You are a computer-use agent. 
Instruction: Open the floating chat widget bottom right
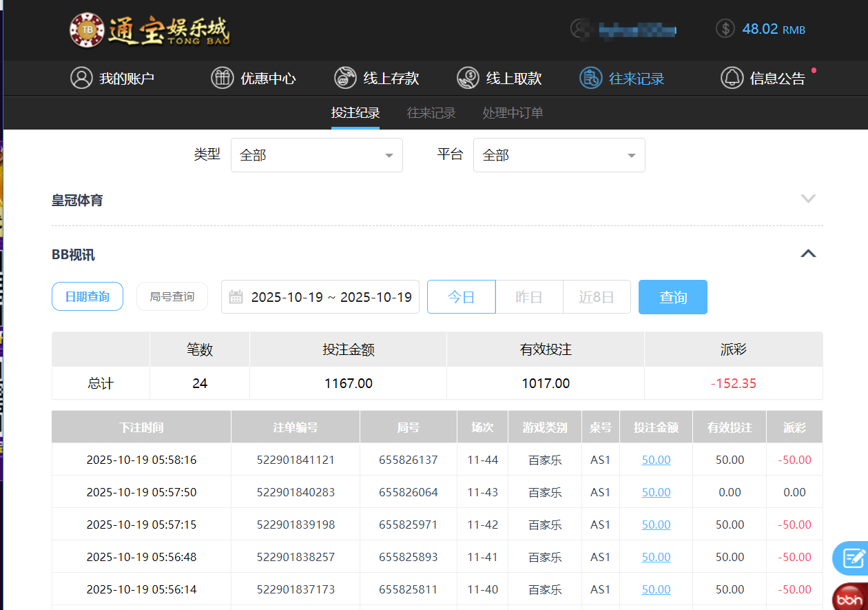point(854,558)
